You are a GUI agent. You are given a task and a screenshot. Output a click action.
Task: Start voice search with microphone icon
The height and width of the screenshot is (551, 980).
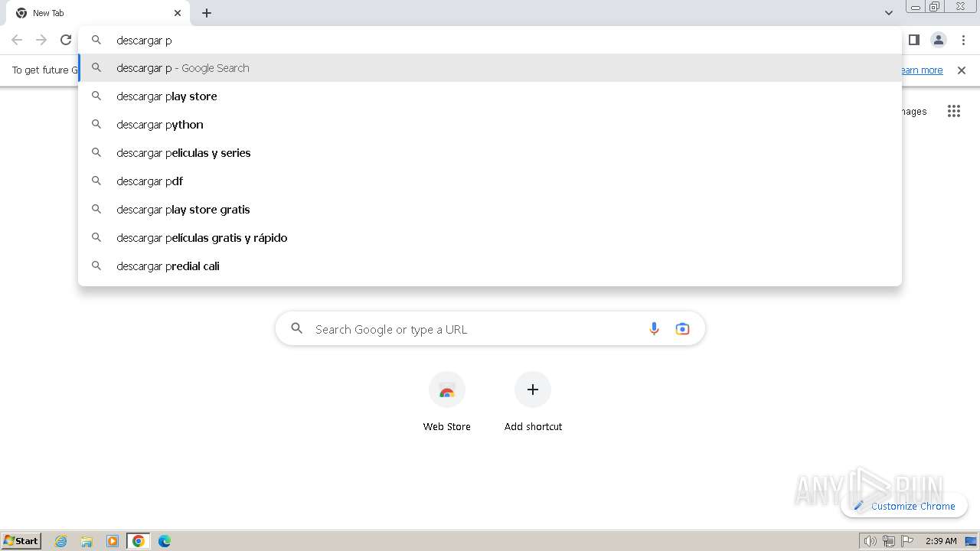tap(654, 329)
